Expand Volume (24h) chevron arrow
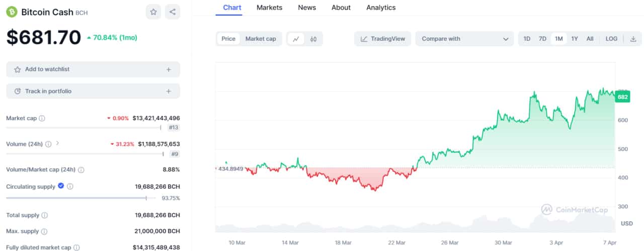The width and height of the screenshot is (644, 251). pos(57,143)
